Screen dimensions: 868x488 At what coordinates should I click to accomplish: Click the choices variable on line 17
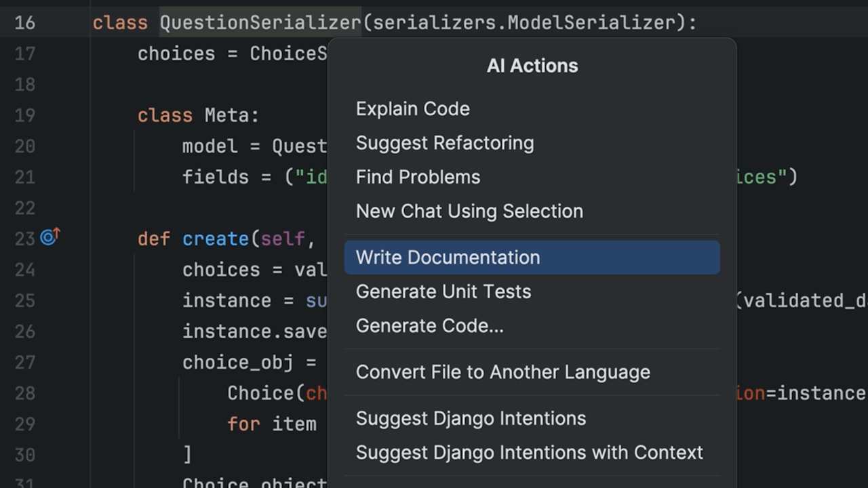click(x=176, y=54)
